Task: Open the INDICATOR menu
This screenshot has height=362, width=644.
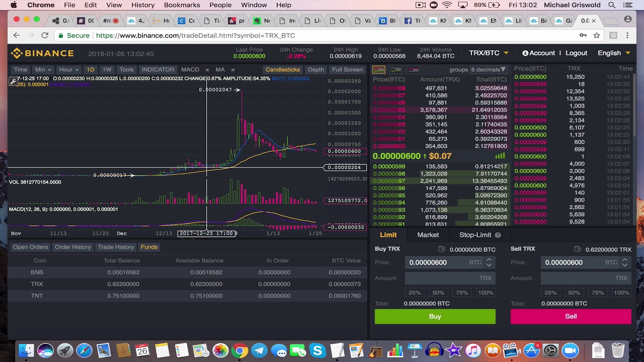Action: 158,70
